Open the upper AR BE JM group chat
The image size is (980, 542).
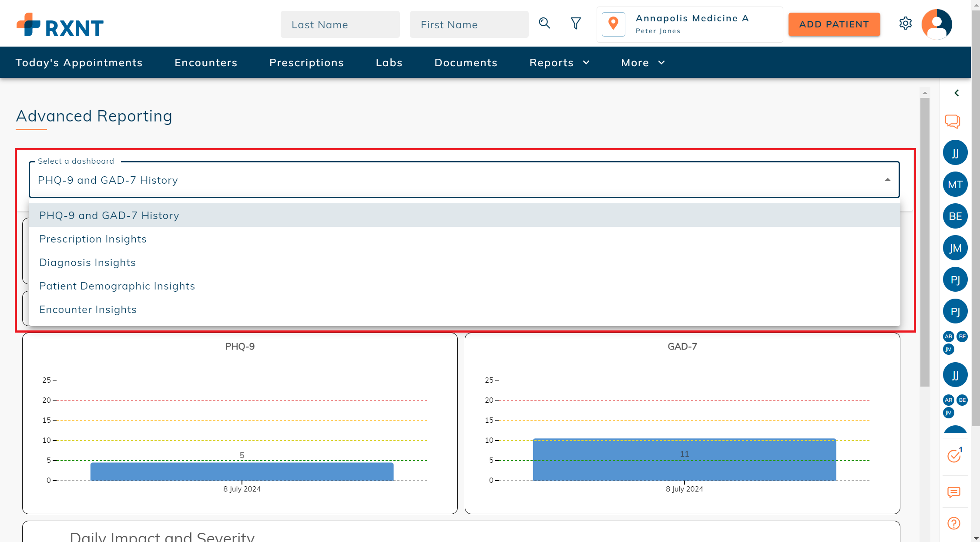pyautogui.click(x=955, y=343)
